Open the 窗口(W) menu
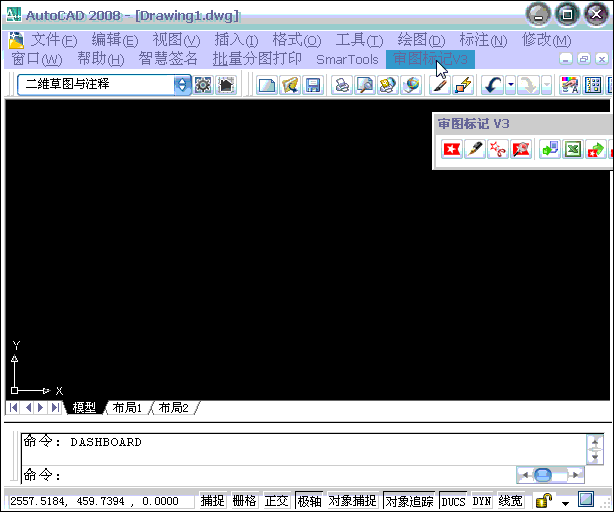 click(x=36, y=59)
